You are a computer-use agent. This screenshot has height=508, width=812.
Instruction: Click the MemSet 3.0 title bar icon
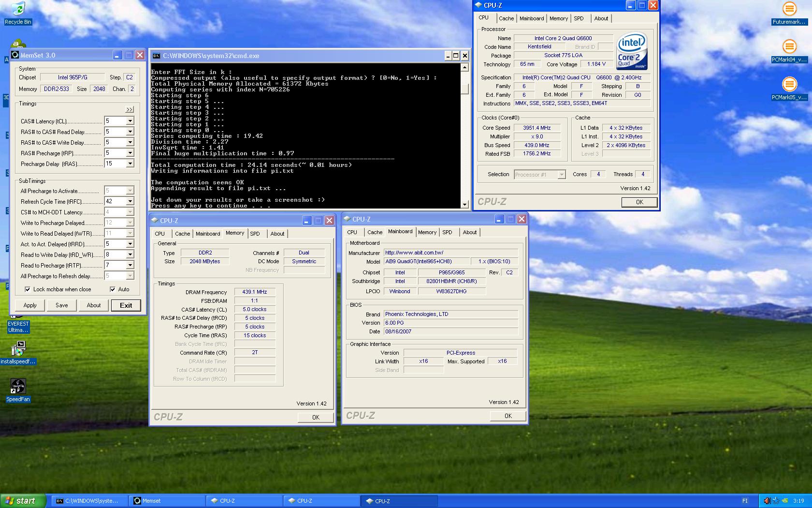pos(15,55)
